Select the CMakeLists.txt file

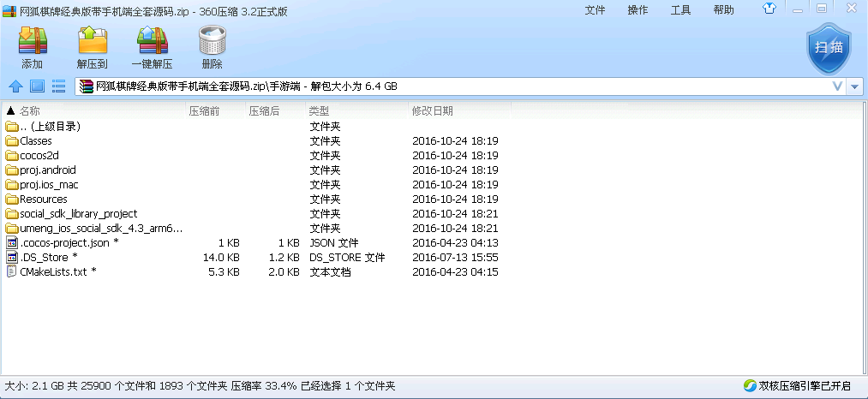click(x=53, y=271)
